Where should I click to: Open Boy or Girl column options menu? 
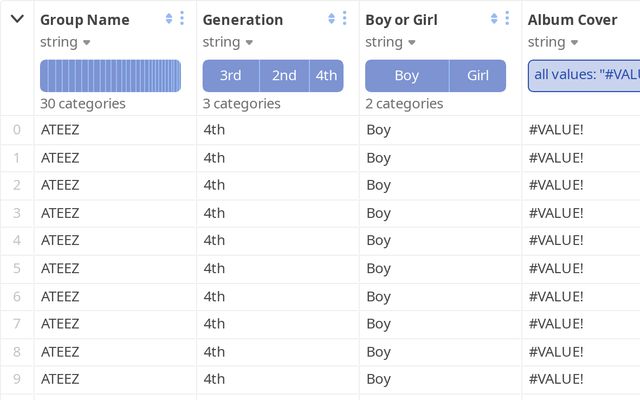pyautogui.click(x=507, y=19)
